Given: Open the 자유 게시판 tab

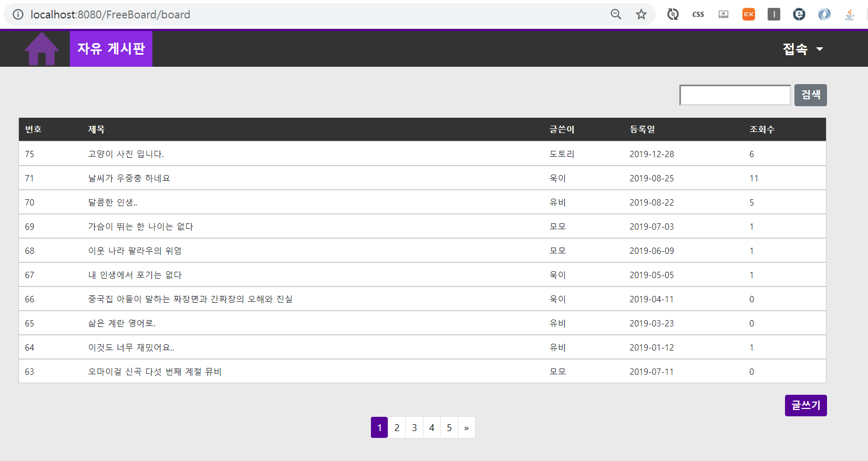Looking at the screenshot, I should click(111, 49).
